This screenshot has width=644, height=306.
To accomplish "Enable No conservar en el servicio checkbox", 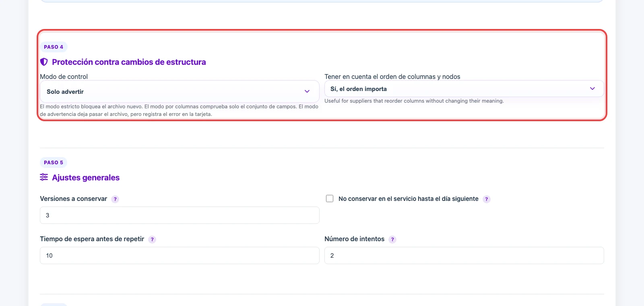I will [x=330, y=198].
